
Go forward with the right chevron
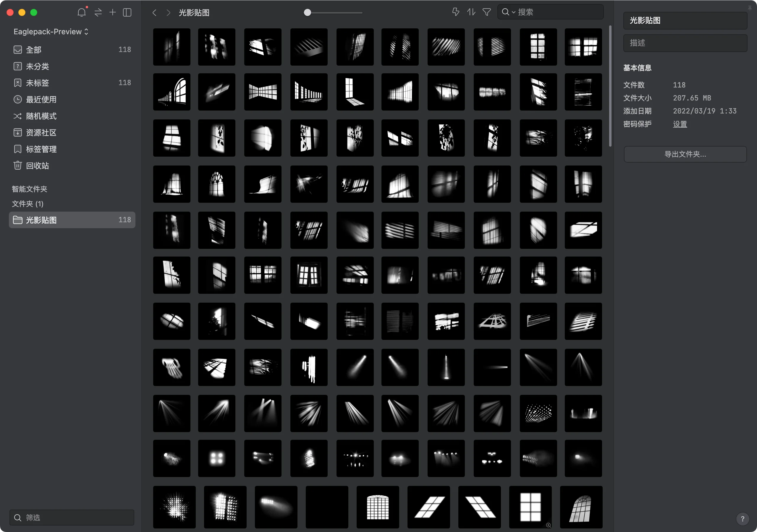tap(169, 12)
